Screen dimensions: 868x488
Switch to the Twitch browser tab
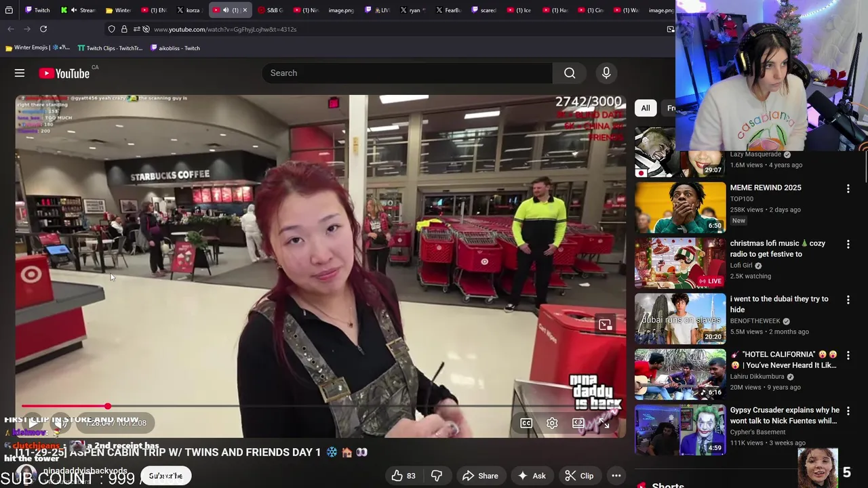[x=37, y=10]
